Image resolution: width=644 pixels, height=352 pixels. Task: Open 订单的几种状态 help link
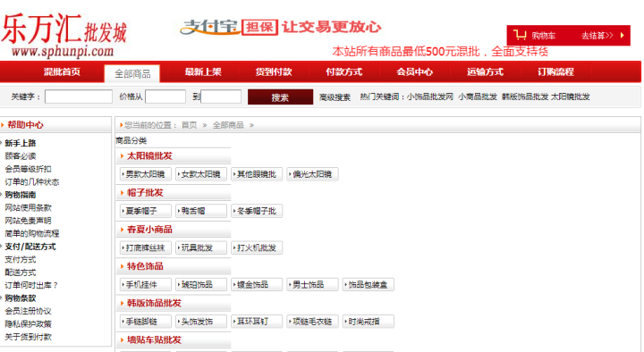coord(31,181)
